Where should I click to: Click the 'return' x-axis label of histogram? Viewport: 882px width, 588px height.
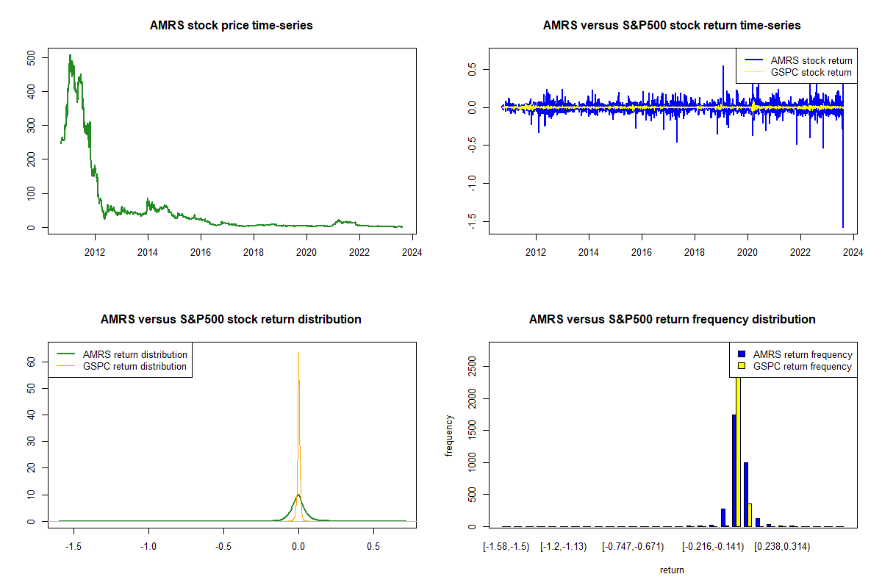click(672, 570)
